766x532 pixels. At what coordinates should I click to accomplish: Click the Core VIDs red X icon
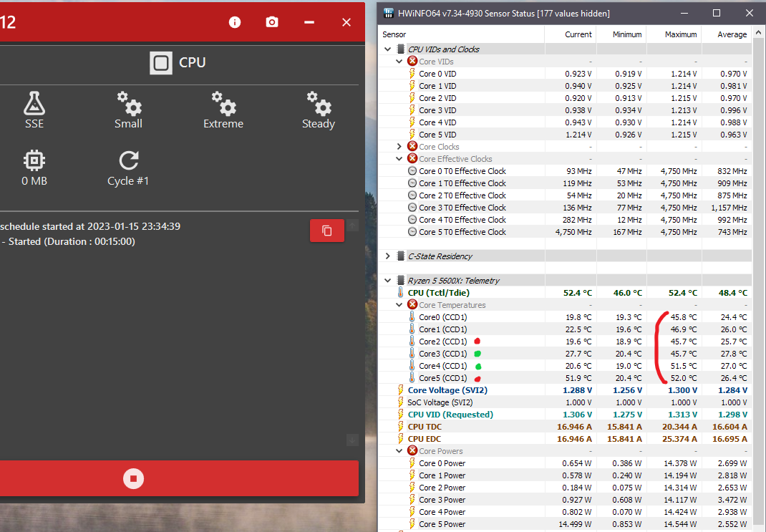point(412,61)
